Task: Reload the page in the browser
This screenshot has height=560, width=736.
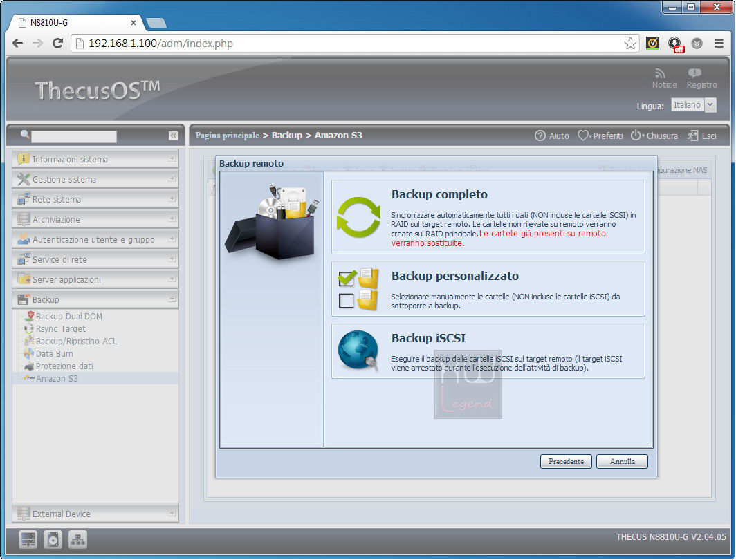Action: (x=57, y=43)
